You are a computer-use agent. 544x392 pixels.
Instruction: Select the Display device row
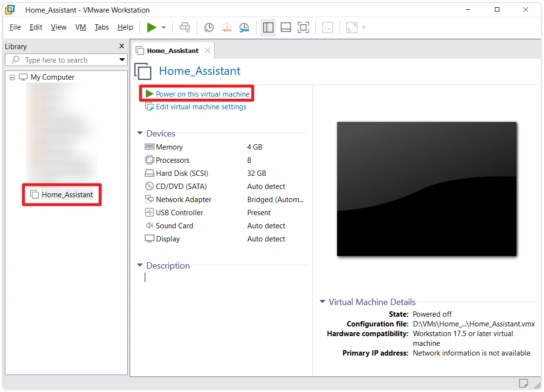(224, 239)
